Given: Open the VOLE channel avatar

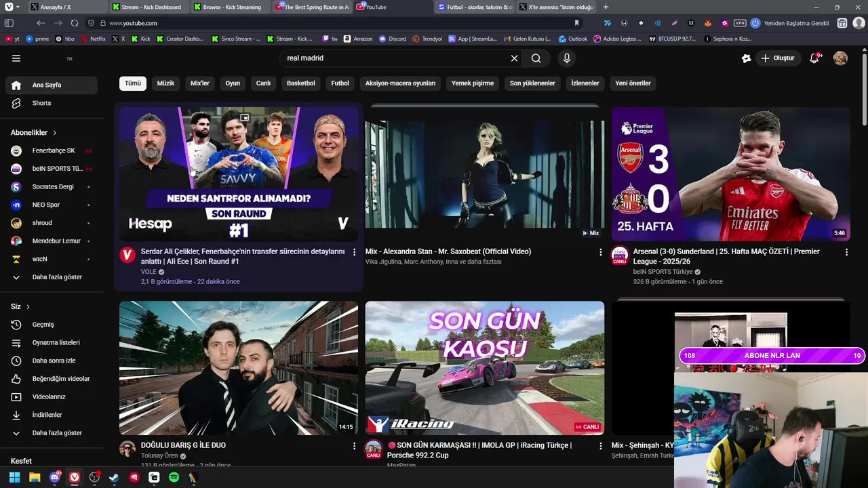Looking at the screenshot, I should (127, 255).
